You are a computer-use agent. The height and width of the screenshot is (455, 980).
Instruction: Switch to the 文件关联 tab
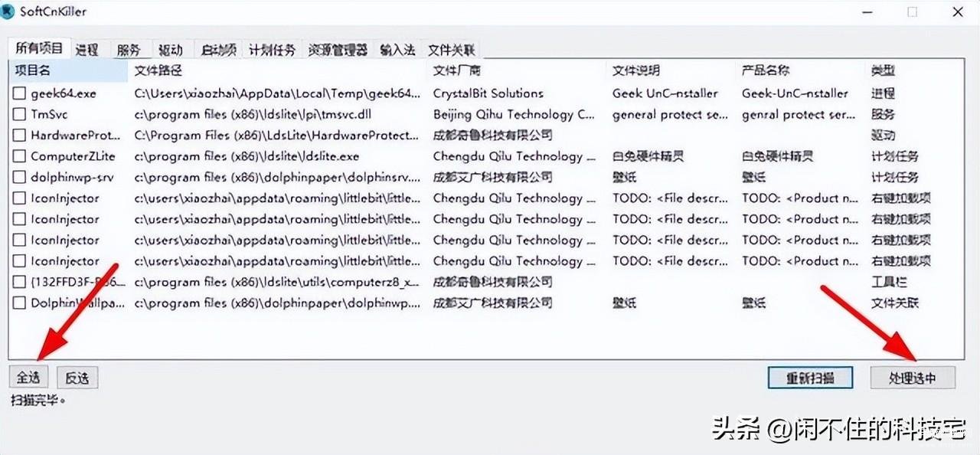[x=452, y=50]
